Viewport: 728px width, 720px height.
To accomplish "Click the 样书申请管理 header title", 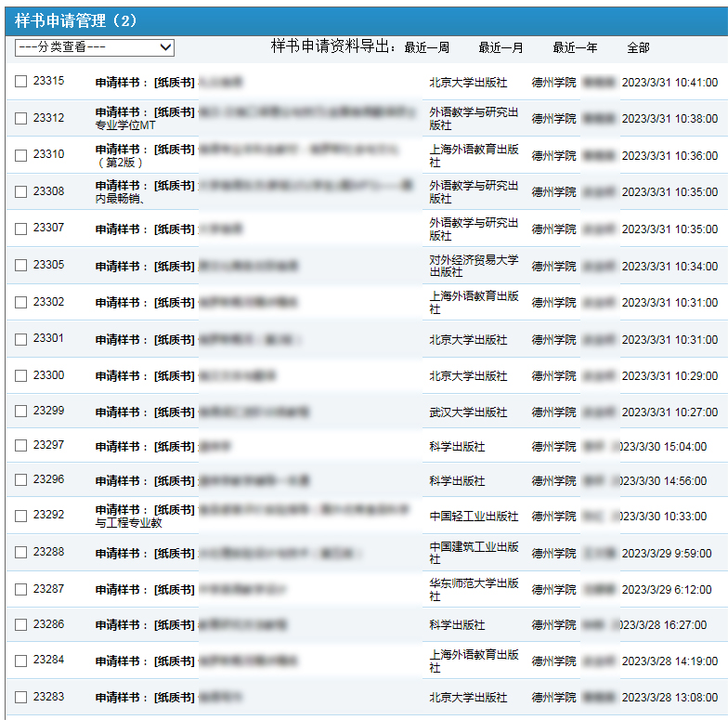I will tap(76, 20).
